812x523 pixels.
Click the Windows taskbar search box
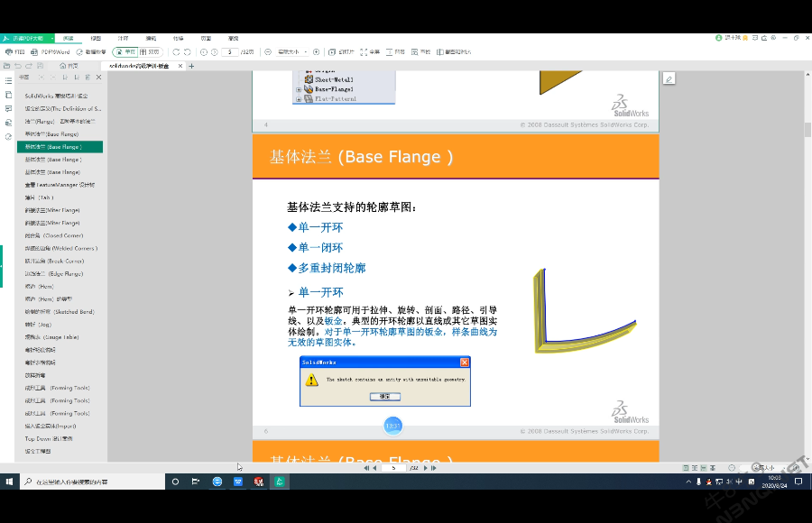[93, 482]
